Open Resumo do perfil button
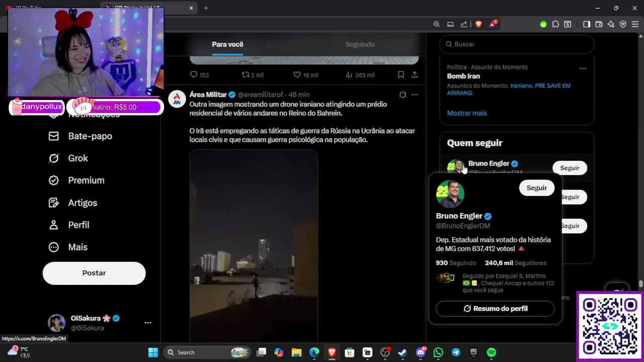The height and width of the screenshot is (362, 644). [495, 309]
